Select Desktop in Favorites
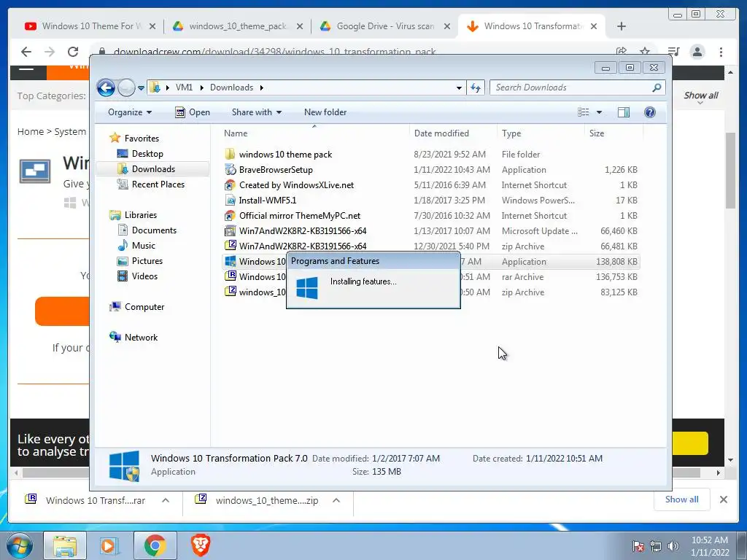The width and height of the screenshot is (747, 560). click(147, 154)
